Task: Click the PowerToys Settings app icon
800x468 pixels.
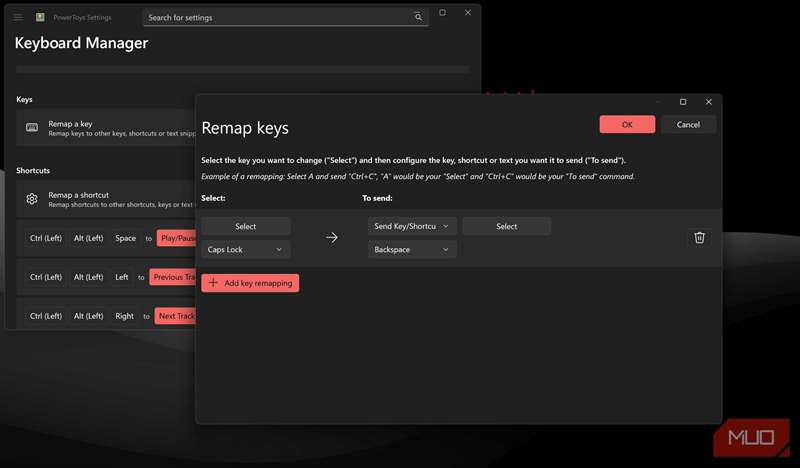Action: [x=40, y=17]
